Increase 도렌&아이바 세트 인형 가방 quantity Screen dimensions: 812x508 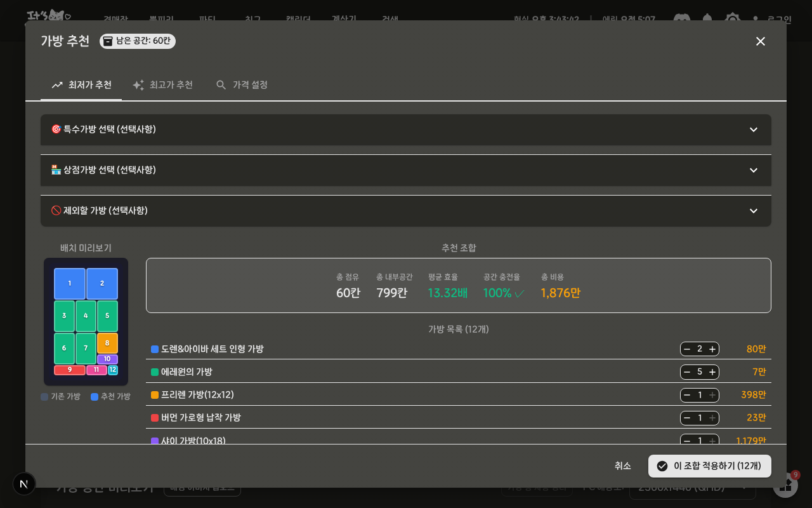712,349
